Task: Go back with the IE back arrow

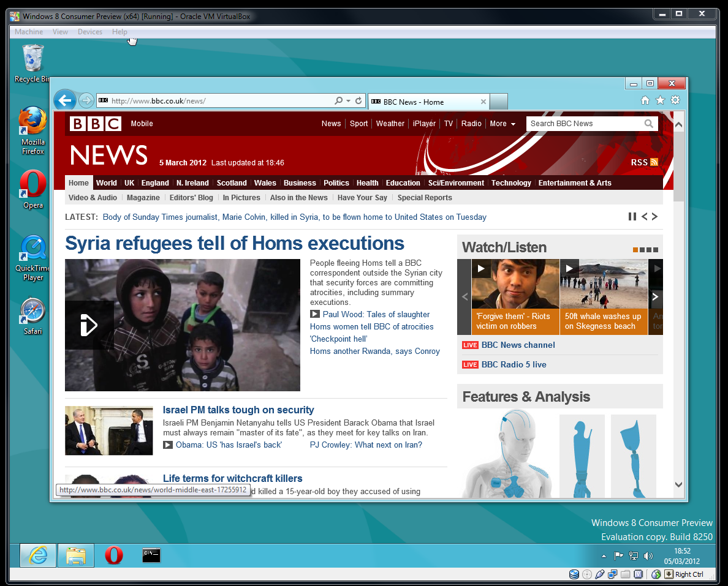Action: click(65, 100)
